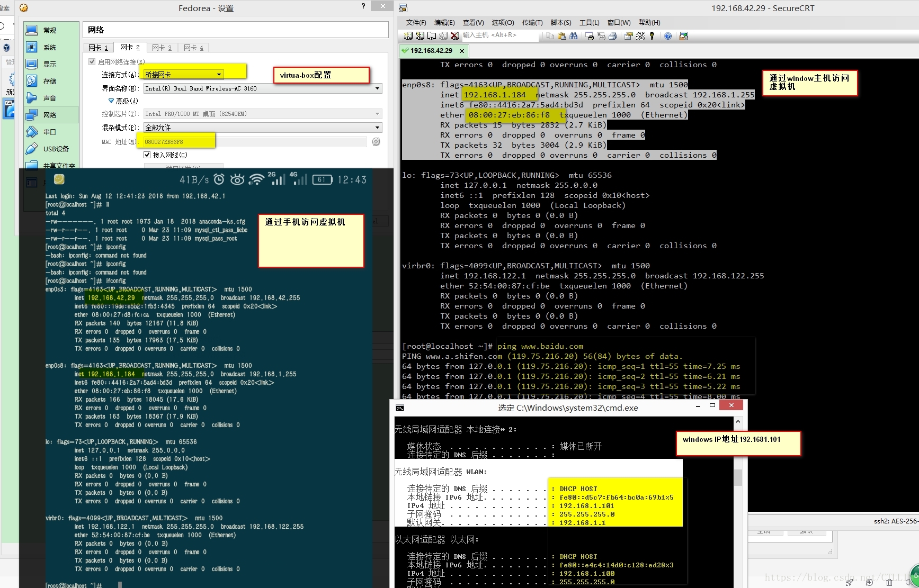This screenshot has height=588, width=919.
Task: Collapse the 高级 advanced expander
Action: pos(111,101)
